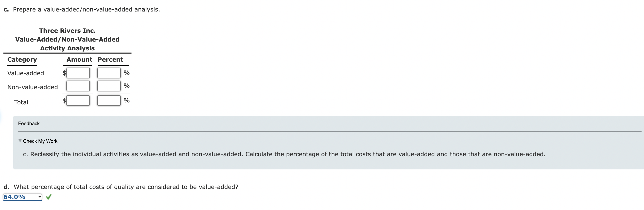644x210 pixels.
Task: Select the 64.0% value in the answer box
Action: pos(15,197)
